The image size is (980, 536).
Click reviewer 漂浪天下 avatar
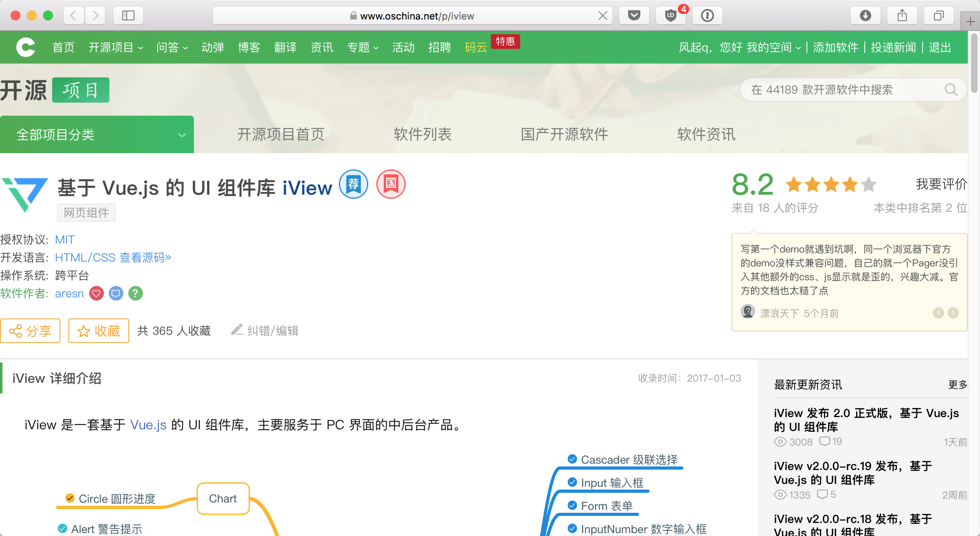748,312
